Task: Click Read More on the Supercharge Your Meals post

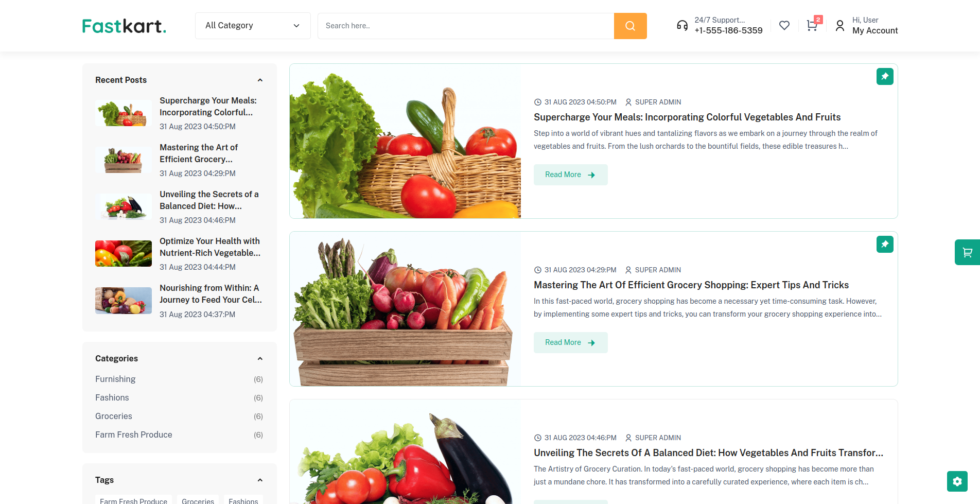Action: point(570,175)
